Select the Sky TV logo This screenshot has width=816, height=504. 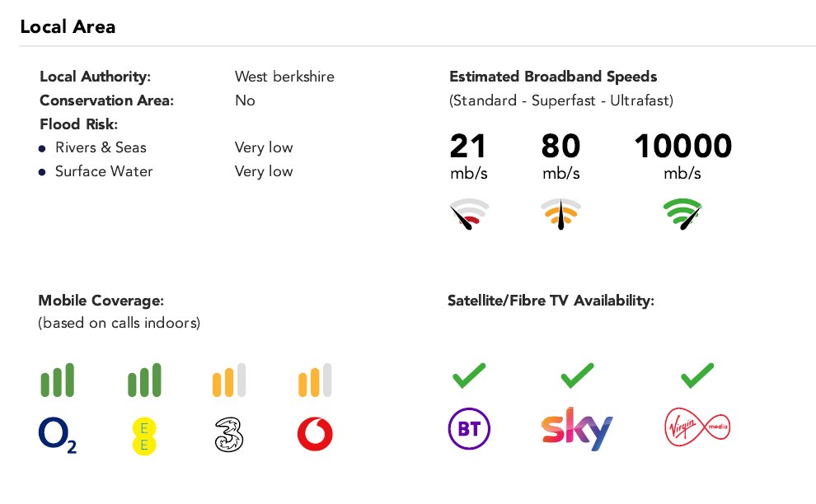pyautogui.click(x=577, y=428)
